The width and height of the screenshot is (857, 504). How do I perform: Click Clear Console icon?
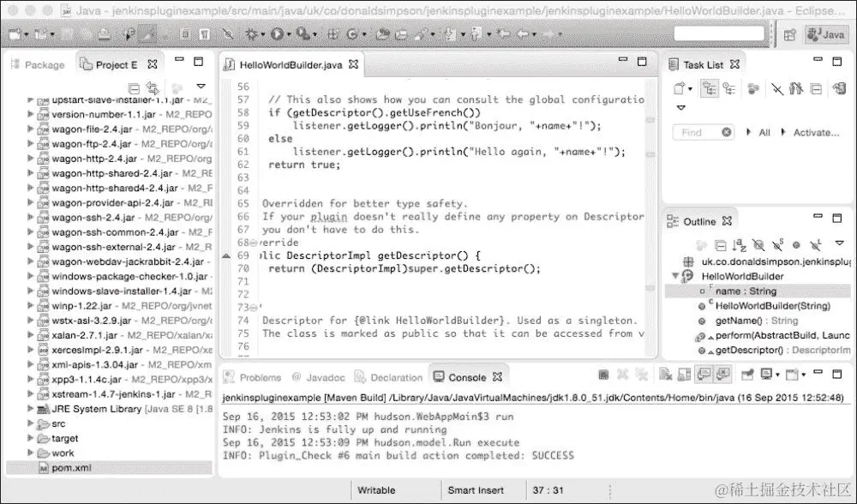click(x=665, y=375)
